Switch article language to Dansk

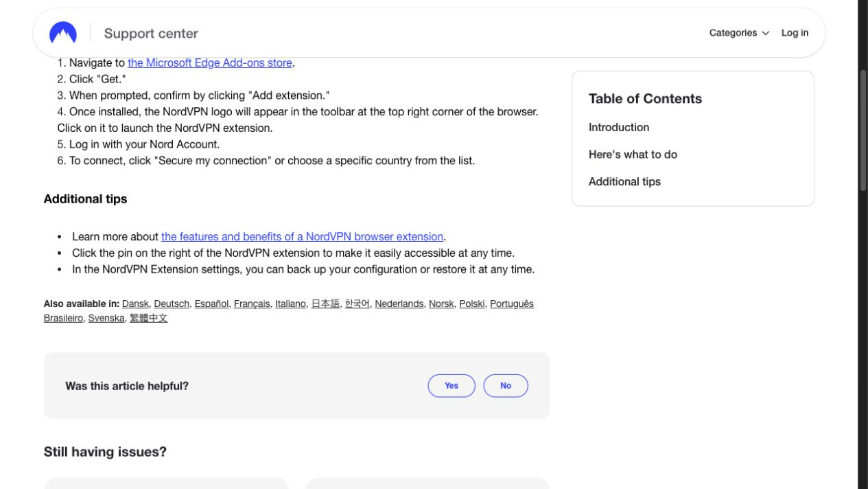pos(135,304)
